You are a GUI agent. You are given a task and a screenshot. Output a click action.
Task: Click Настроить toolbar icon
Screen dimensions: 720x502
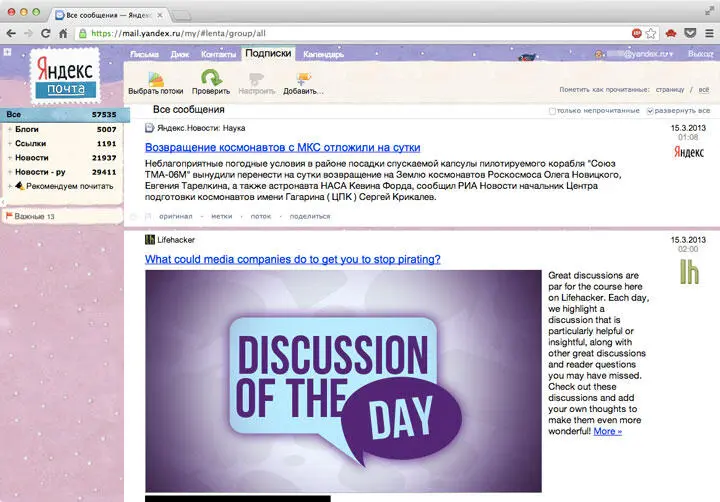[256, 79]
